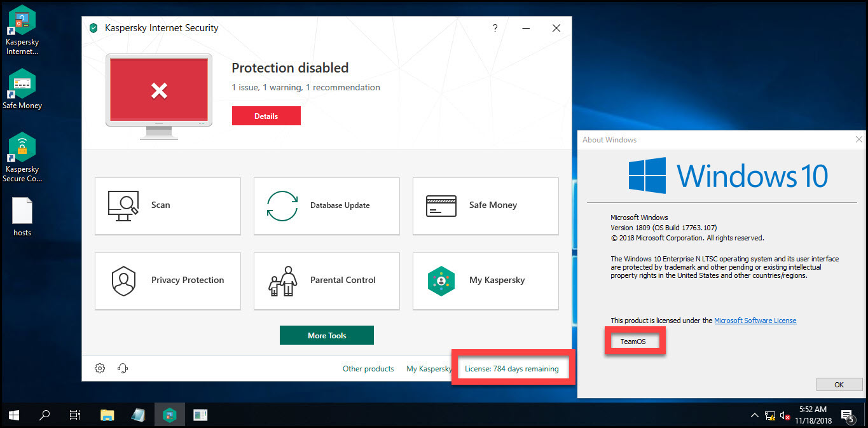Click '1 issue, 1 warning, 1 recommendation' text
Screen dimensions: 868x428
pyautogui.click(x=306, y=88)
